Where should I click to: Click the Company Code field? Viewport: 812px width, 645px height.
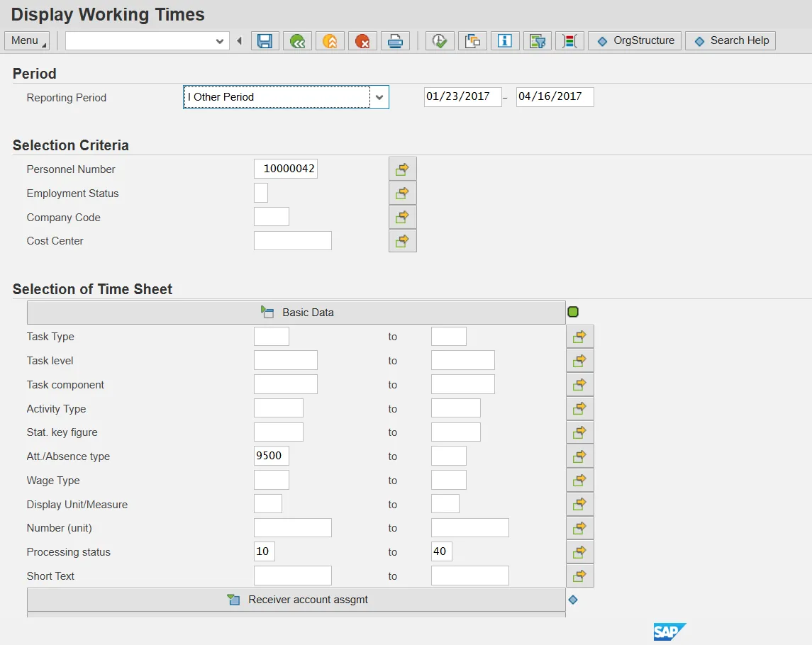pos(272,216)
